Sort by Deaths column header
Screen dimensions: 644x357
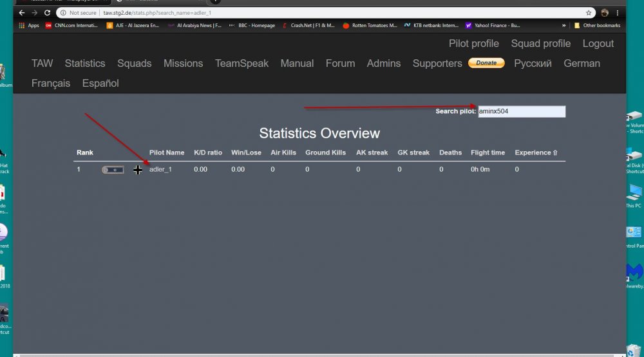[451, 152]
